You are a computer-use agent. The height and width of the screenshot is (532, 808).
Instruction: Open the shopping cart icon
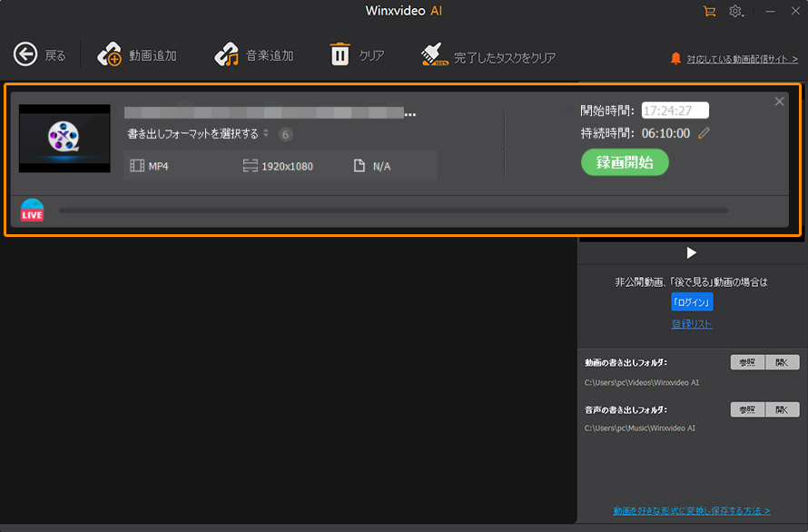(710, 11)
